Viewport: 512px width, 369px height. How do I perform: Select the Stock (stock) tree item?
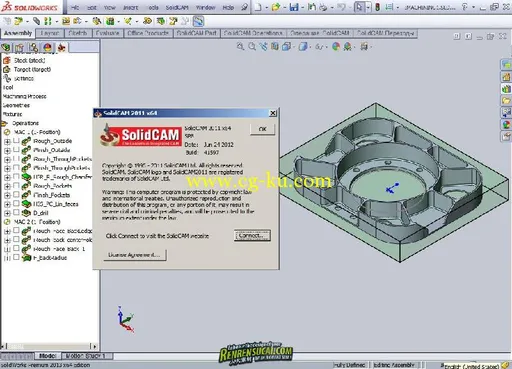point(29,60)
